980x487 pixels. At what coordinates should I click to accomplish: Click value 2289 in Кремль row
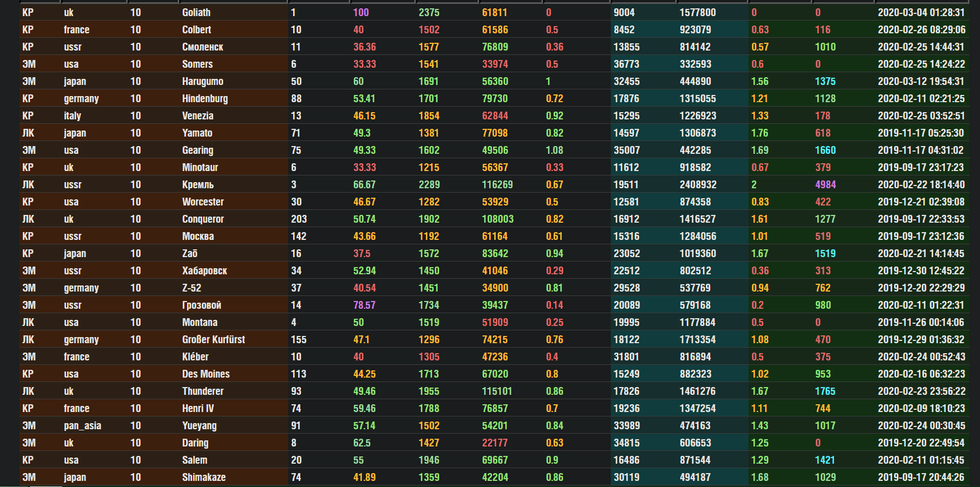click(429, 184)
